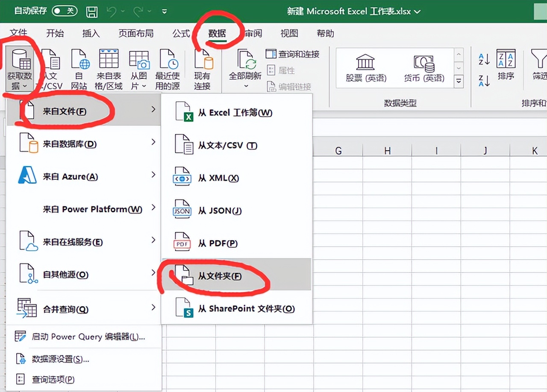Click the 自网站 globe icon
Viewport: 547px width, 392px height.
point(79,59)
